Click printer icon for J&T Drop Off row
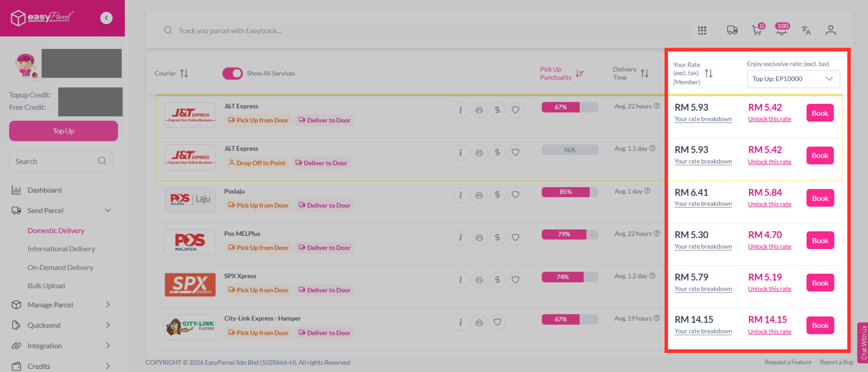The image size is (868, 372). click(479, 152)
